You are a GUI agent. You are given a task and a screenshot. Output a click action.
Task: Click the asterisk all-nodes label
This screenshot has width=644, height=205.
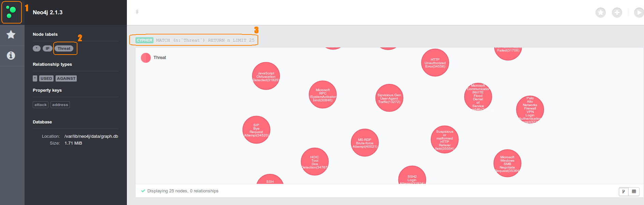point(36,48)
